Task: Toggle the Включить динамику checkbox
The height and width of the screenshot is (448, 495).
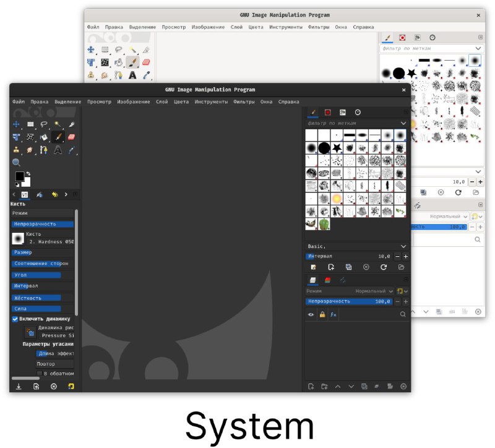Action: tap(15, 319)
